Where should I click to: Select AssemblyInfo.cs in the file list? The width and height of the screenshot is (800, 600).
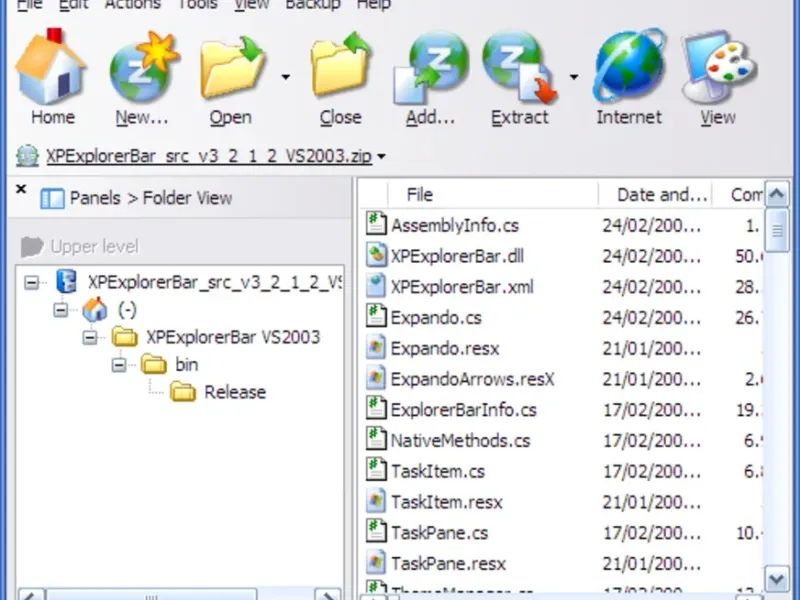click(455, 226)
